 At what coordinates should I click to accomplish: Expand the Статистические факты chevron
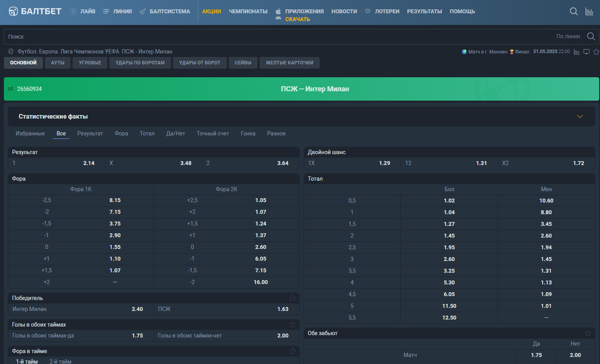580,117
